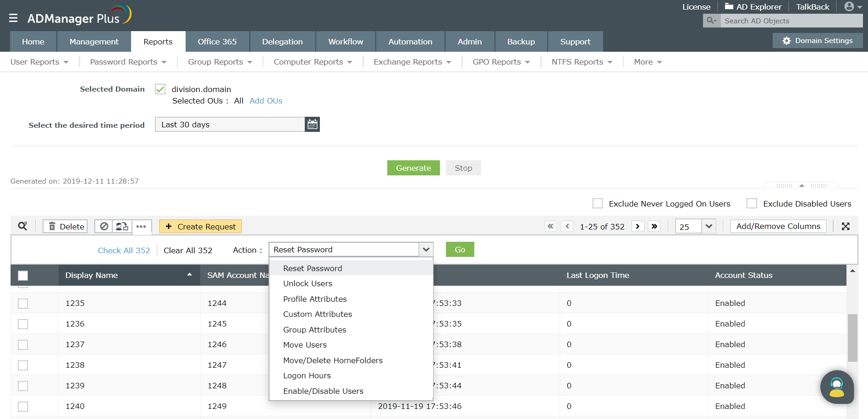The width and height of the screenshot is (868, 419).
Task: Check the select-all rows checkbox in table header
Action: 23,275
